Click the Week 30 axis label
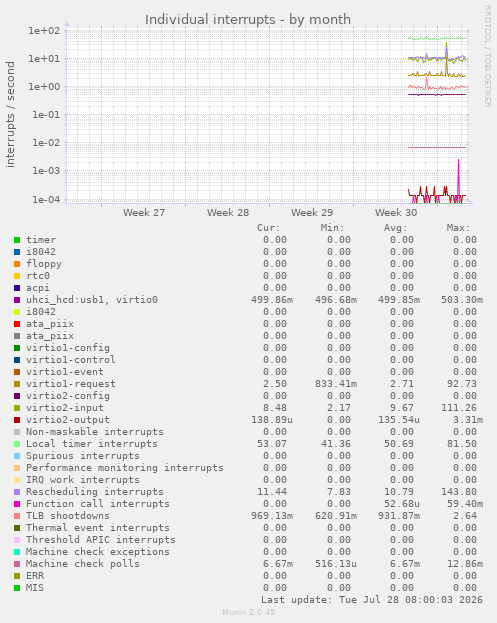 click(x=396, y=213)
